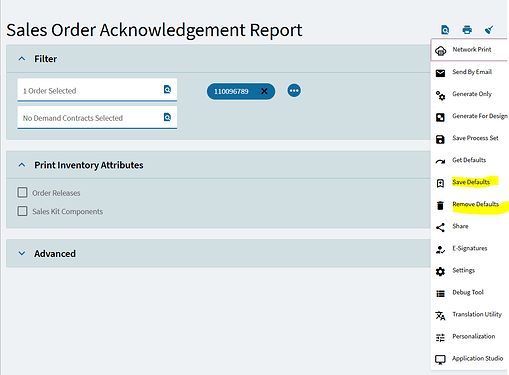The width and height of the screenshot is (509, 375).
Task: Select Network Print menu item
Action: click(469, 50)
